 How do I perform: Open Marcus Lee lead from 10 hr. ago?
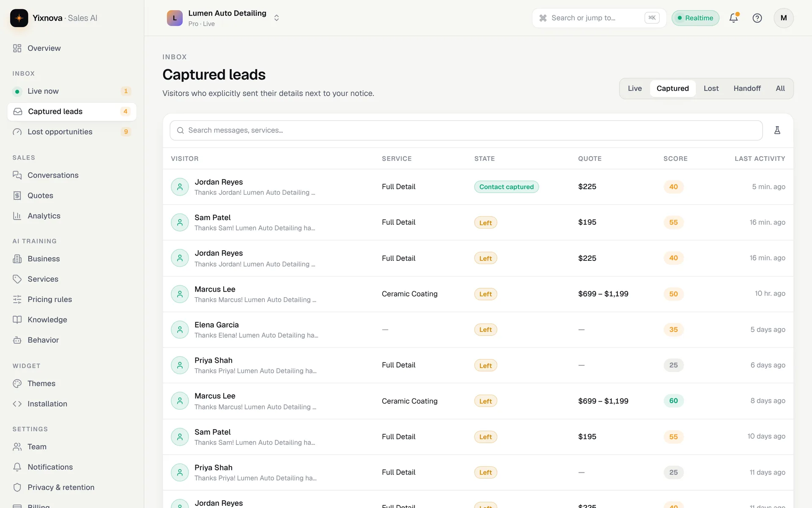coord(478,294)
